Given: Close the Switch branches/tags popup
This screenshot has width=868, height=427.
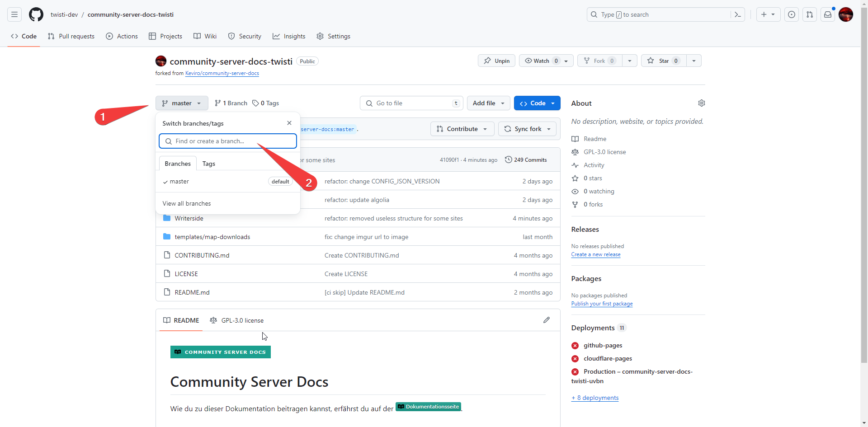Looking at the screenshot, I should 289,123.
